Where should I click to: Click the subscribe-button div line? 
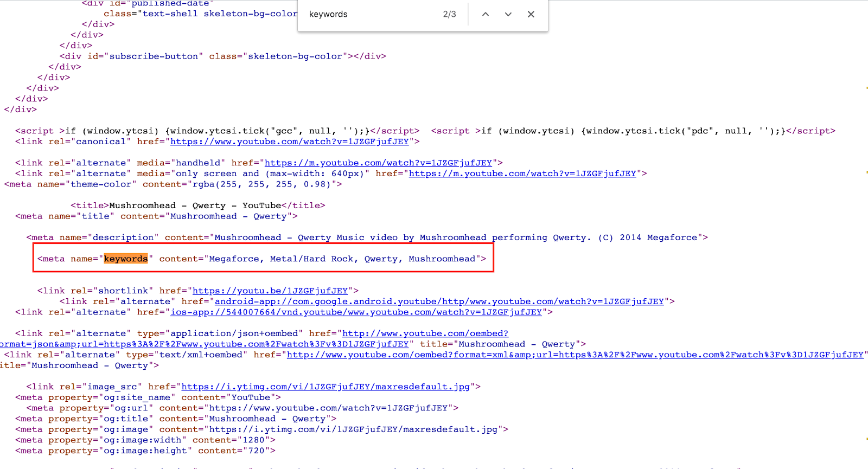pyautogui.click(x=223, y=56)
